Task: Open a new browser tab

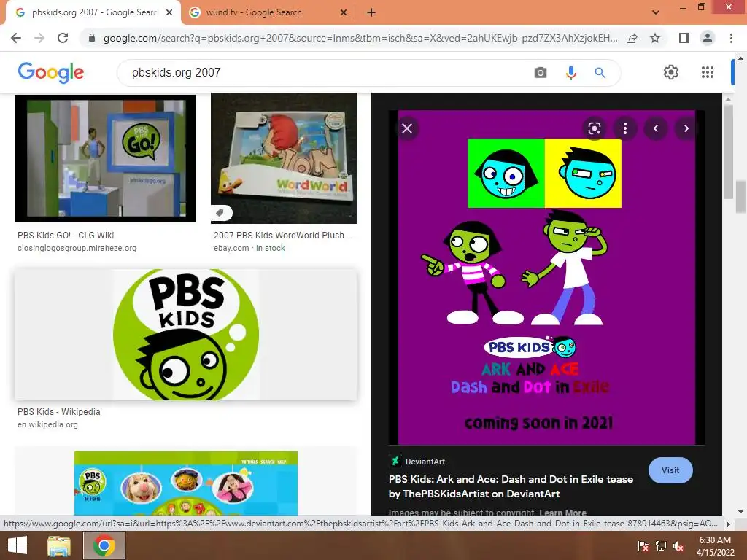Action: (x=371, y=13)
